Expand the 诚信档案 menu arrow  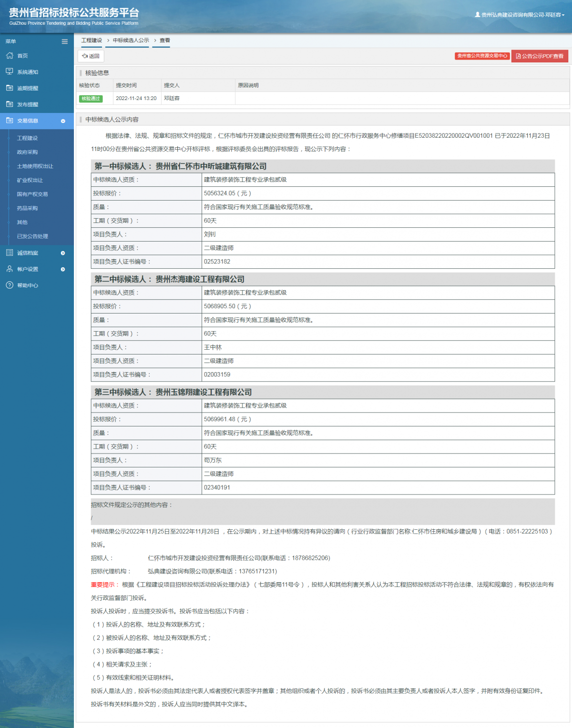pyautogui.click(x=63, y=253)
